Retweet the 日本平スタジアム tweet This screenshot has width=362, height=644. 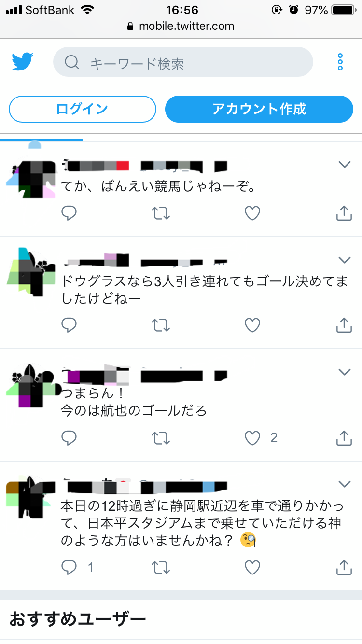coord(161,567)
